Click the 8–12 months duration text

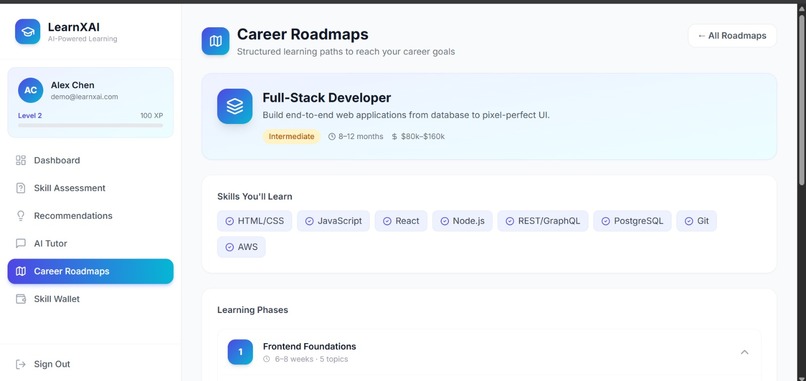pos(361,137)
